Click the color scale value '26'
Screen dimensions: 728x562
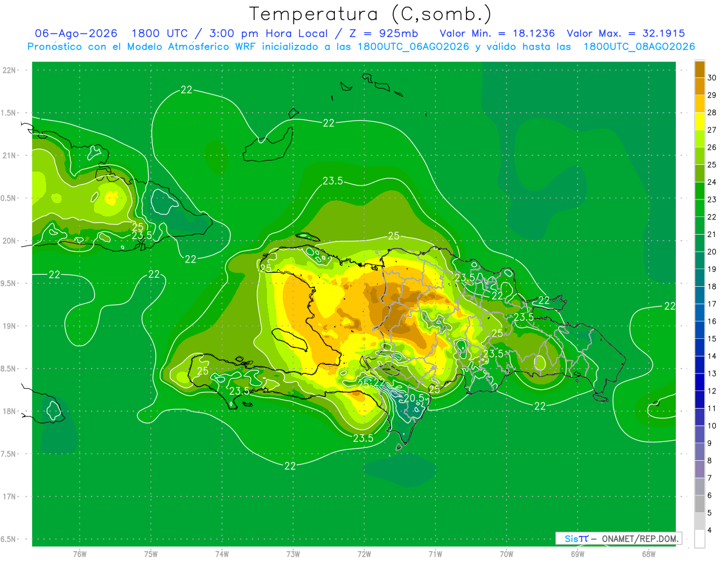[713, 147]
